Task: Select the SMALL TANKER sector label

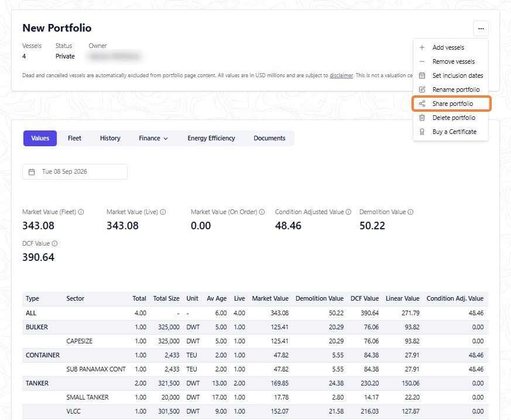Action: [88, 397]
